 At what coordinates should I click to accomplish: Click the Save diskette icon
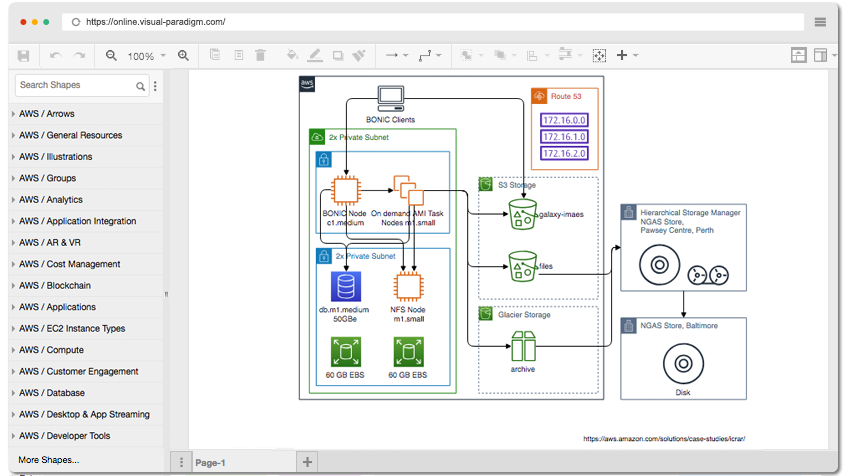23,56
